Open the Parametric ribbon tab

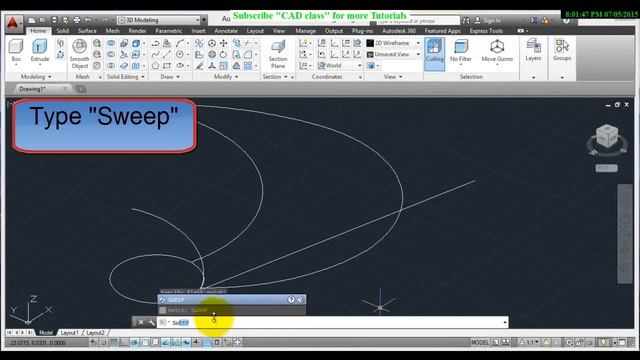169,31
